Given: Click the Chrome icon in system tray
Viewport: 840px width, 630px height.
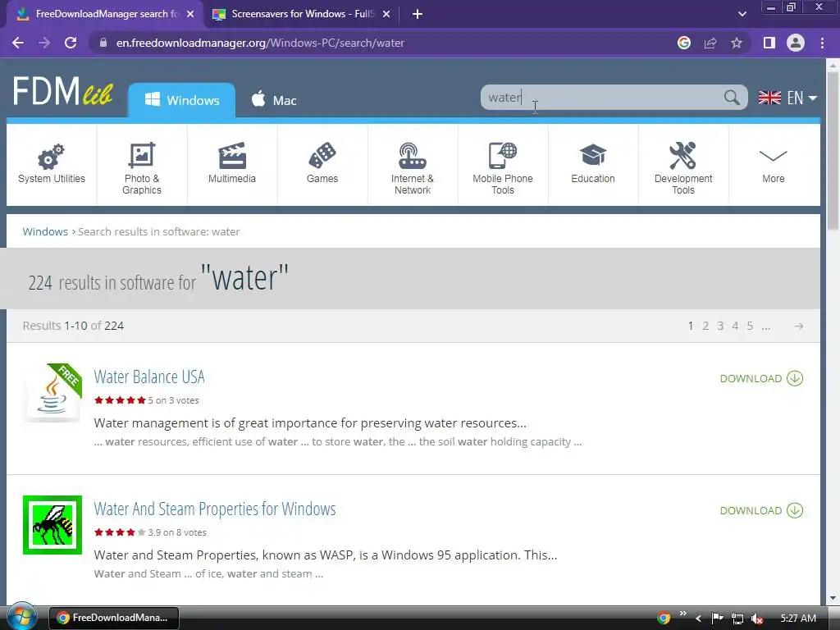Looking at the screenshot, I should 663,618.
